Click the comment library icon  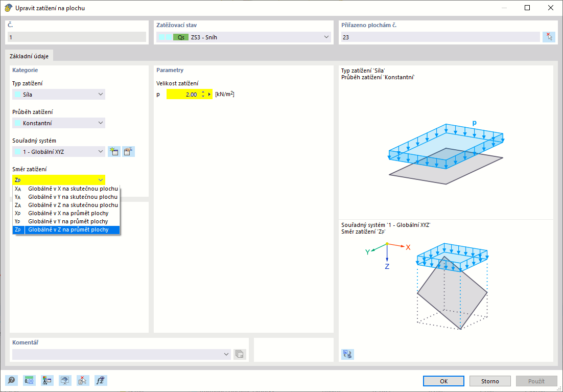240,354
